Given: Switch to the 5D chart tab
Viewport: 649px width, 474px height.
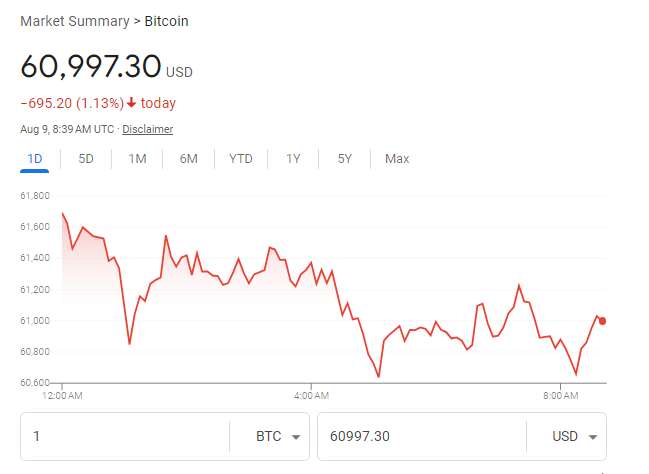Looking at the screenshot, I should coord(86,159).
